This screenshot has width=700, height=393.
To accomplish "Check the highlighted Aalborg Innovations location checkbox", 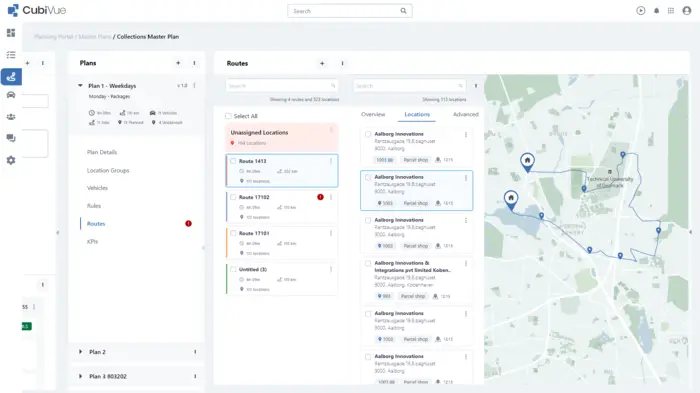I will coord(368,177).
